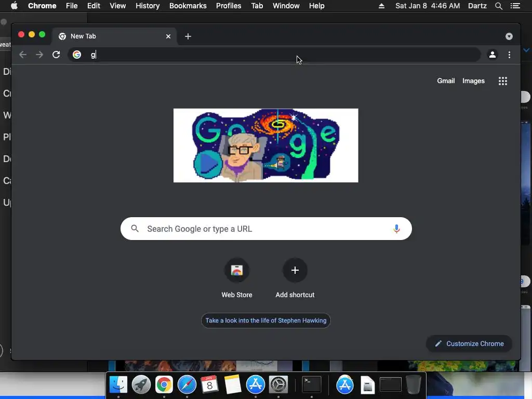The height and width of the screenshot is (399, 532).
Task: Open the Google apps grid icon
Action: (503, 81)
